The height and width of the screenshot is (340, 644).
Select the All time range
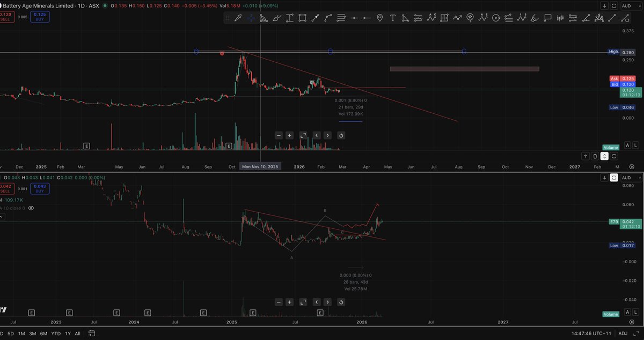click(x=78, y=334)
